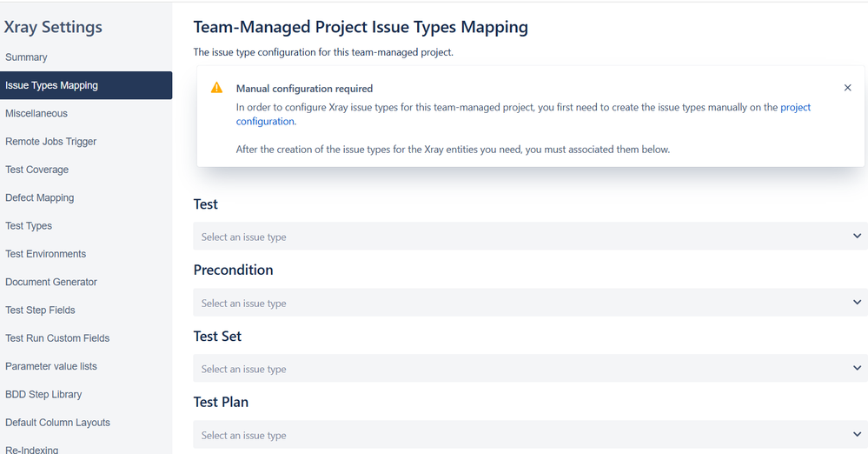The image size is (868, 454).
Task: Click the Precondition section heading
Action: pos(233,270)
